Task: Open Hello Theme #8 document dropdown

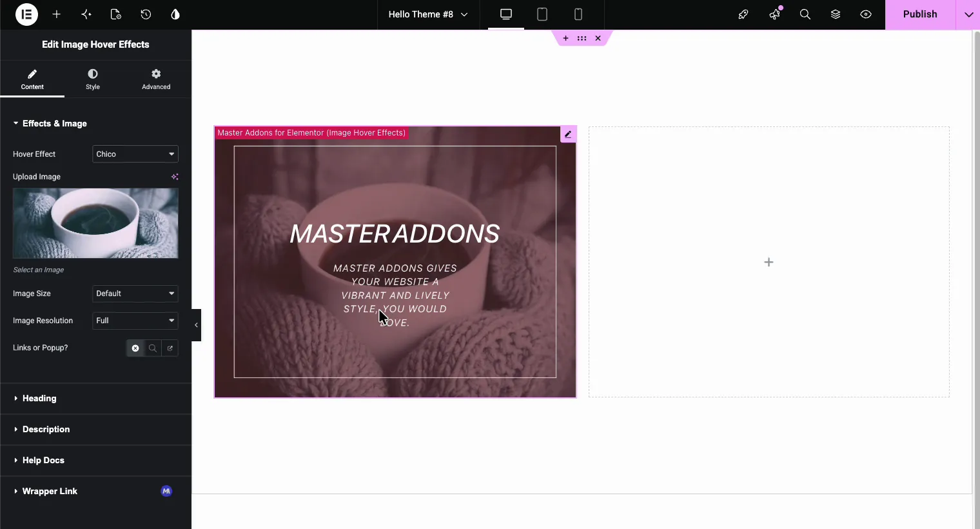Action: click(x=428, y=14)
